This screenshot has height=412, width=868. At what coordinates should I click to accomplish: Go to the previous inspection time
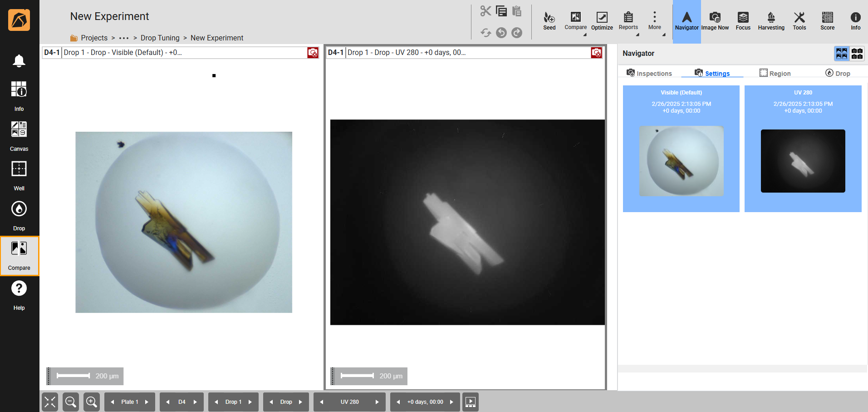click(x=398, y=402)
